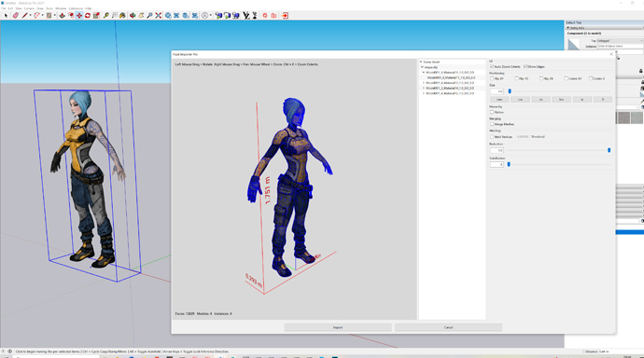Image resolution: width=644 pixels, height=358 pixels.
Task: Enable the Merge Meshes checkbox
Action: point(492,124)
